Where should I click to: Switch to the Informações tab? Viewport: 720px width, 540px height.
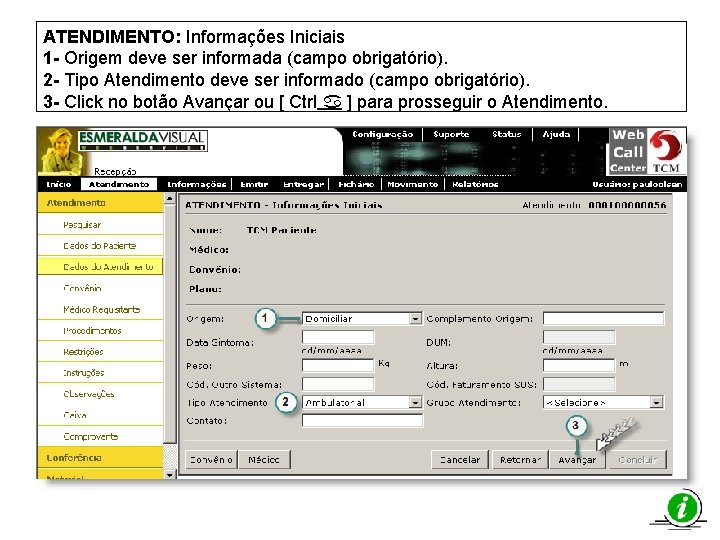coord(197,184)
